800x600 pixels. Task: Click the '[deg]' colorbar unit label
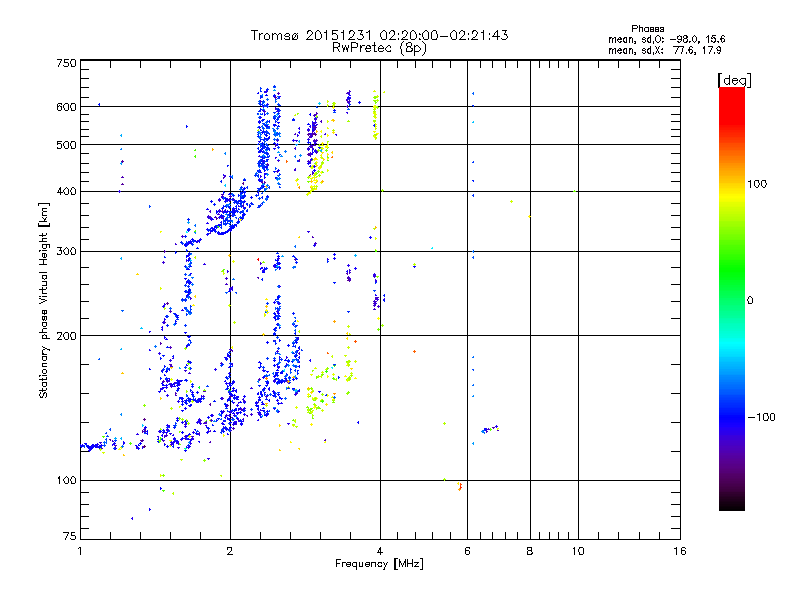pos(734,80)
